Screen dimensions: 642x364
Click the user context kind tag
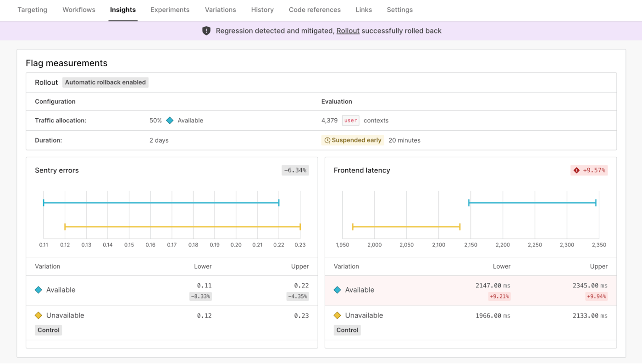(x=350, y=121)
